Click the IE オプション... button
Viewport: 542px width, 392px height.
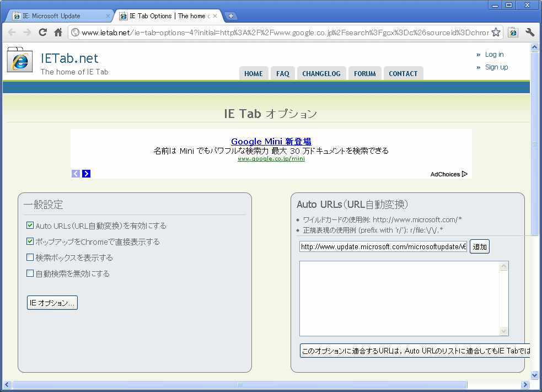click(x=52, y=303)
